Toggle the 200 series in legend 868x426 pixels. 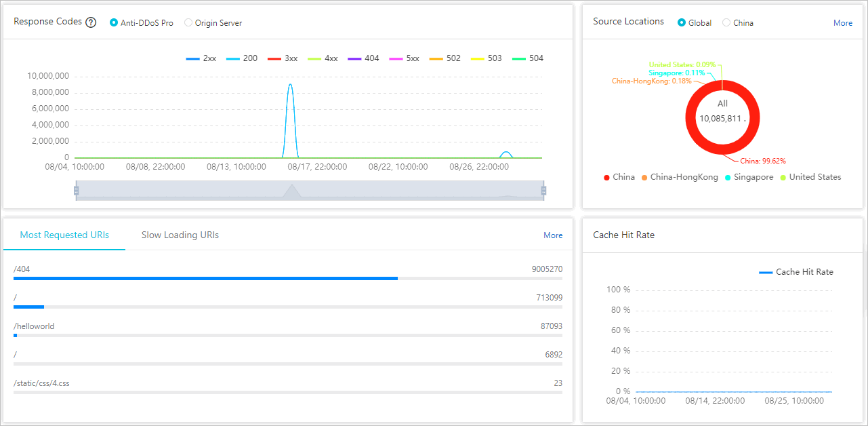pos(242,58)
